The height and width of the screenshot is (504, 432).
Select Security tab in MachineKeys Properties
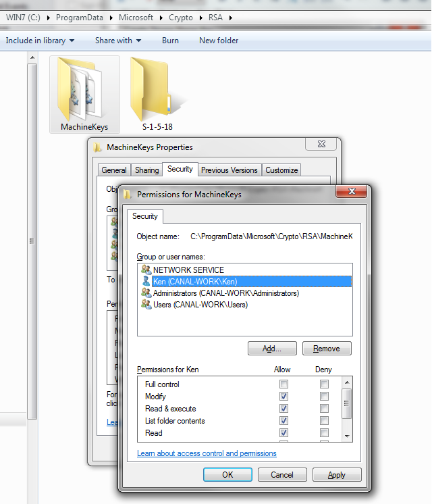point(180,169)
